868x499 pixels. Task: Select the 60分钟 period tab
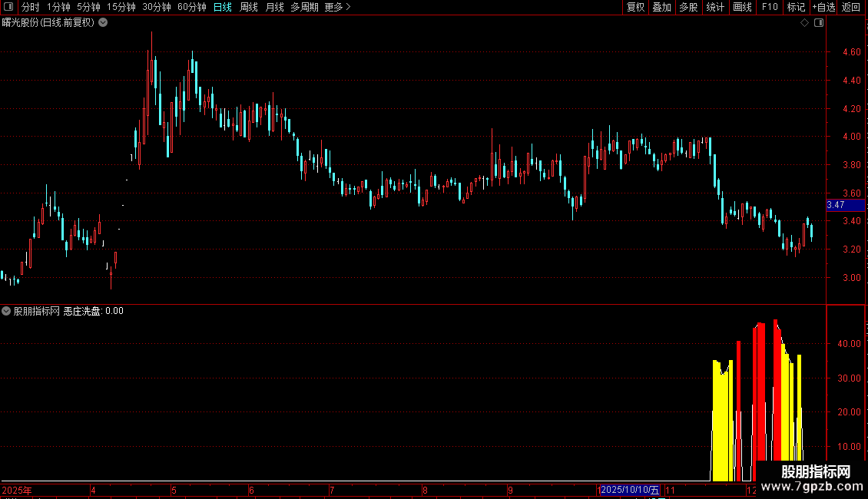191,7
